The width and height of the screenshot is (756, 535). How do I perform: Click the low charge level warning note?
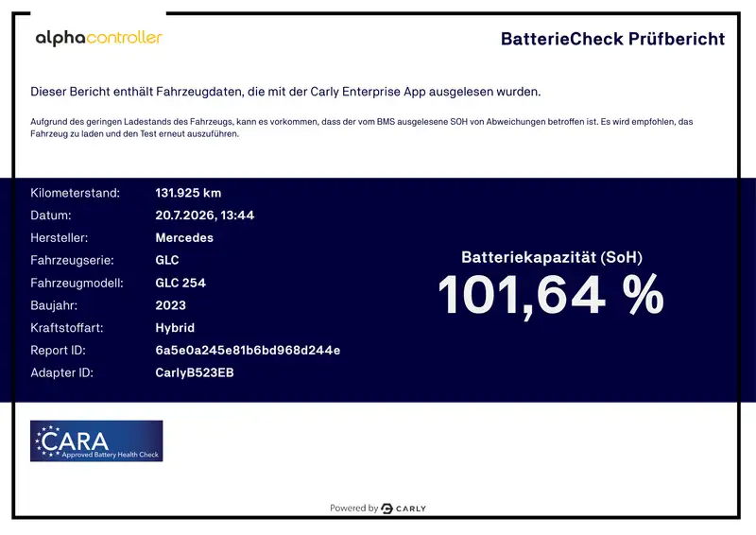tap(362, 128)
